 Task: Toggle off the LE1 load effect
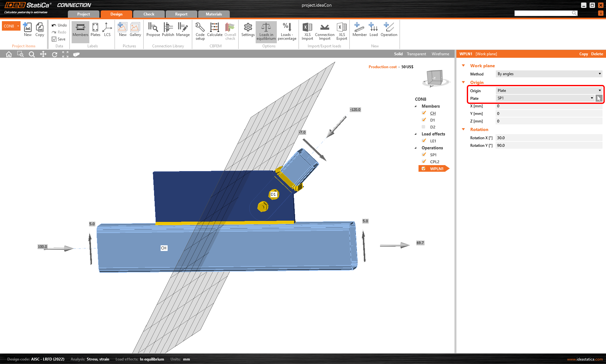[x=424, y=140]
